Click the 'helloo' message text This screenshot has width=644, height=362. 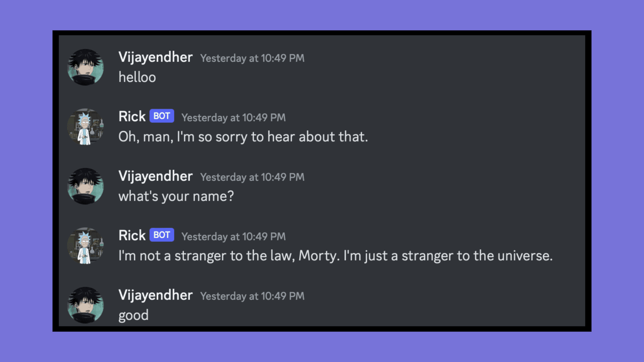click(137, 77)
